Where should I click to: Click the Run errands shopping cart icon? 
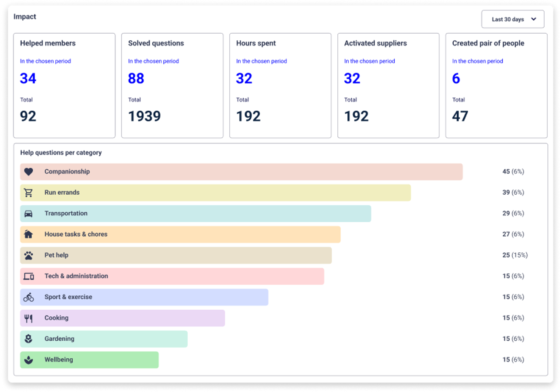tap(28, 192)
